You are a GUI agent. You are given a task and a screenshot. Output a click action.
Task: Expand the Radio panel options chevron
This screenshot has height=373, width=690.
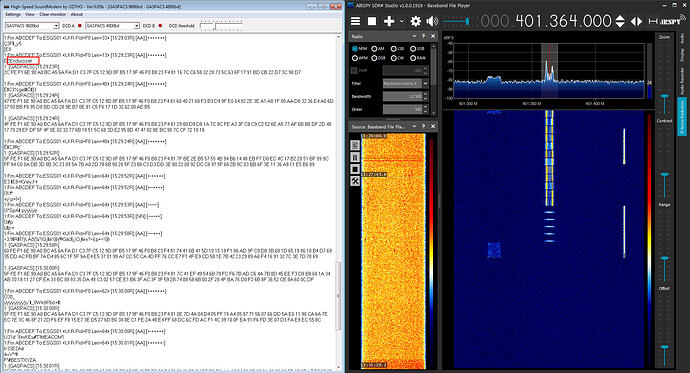(414, 36)
